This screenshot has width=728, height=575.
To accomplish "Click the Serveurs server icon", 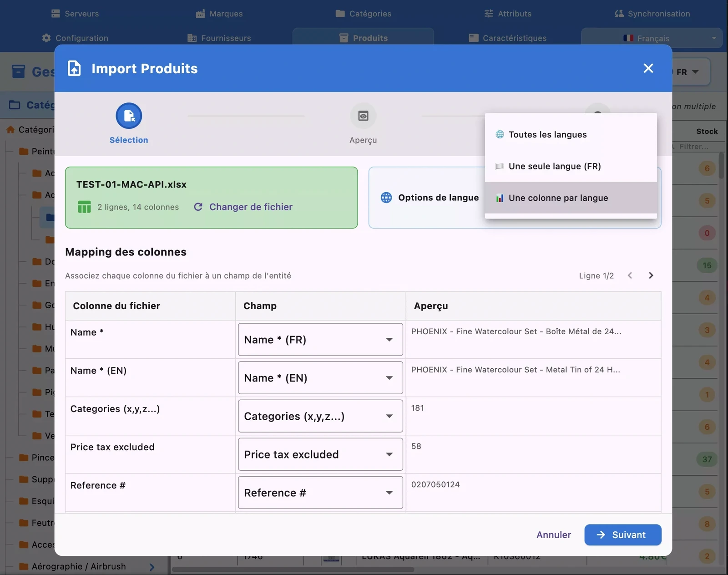I will click(56, 13).
